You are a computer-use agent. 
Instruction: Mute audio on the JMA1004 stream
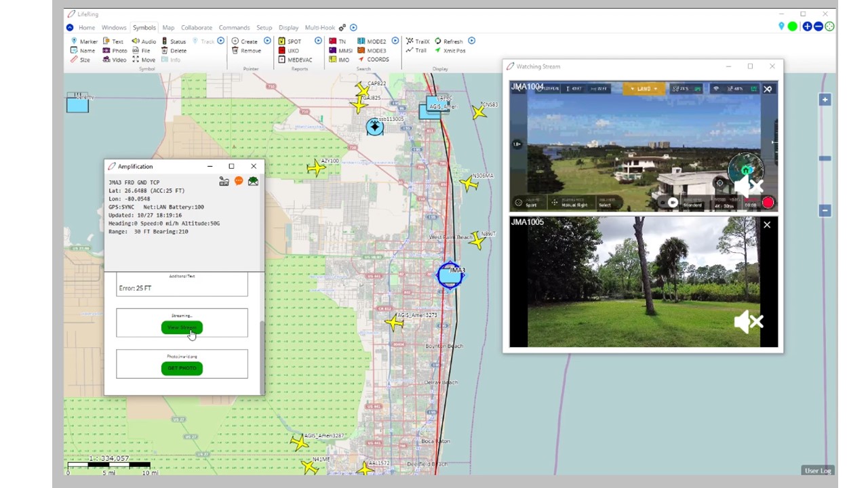coord(749,186)
